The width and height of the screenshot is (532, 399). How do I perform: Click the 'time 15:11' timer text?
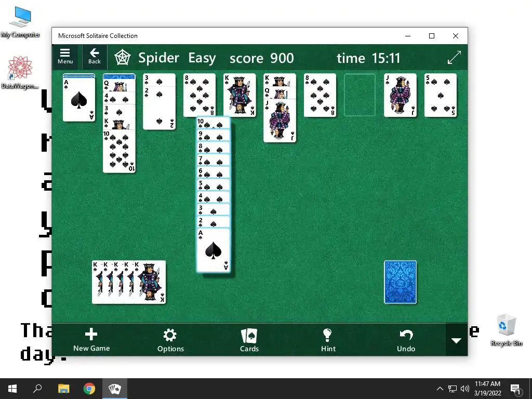coord(368,58)
